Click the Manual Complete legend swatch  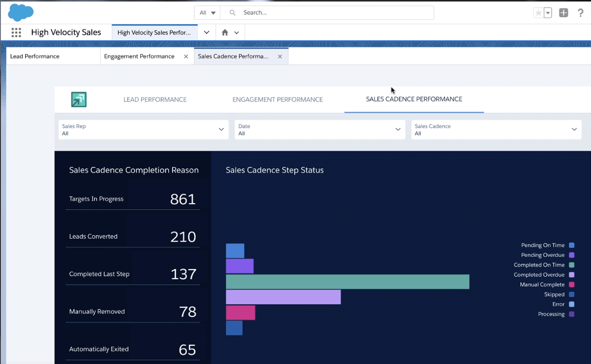pos(572,285)
